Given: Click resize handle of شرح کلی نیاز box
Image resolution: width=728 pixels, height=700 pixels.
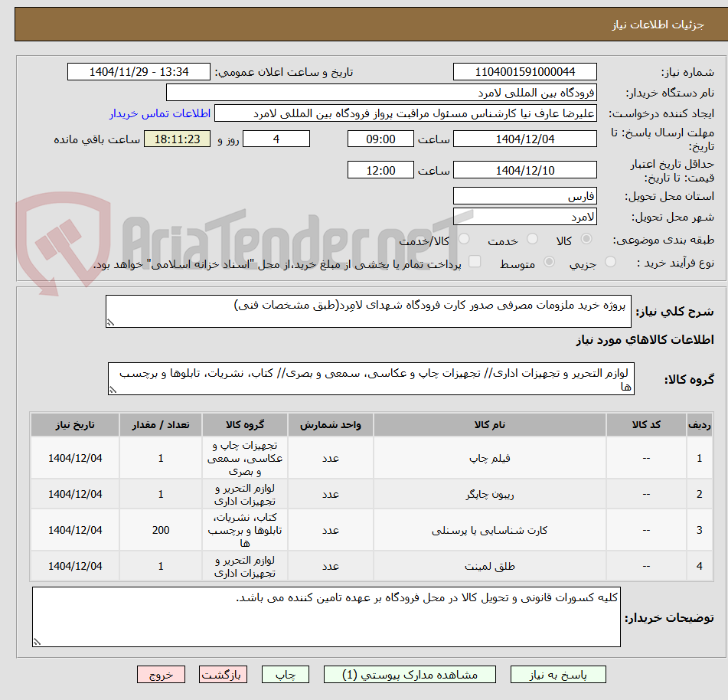Looking at the screenshot, I should (110, 322).
